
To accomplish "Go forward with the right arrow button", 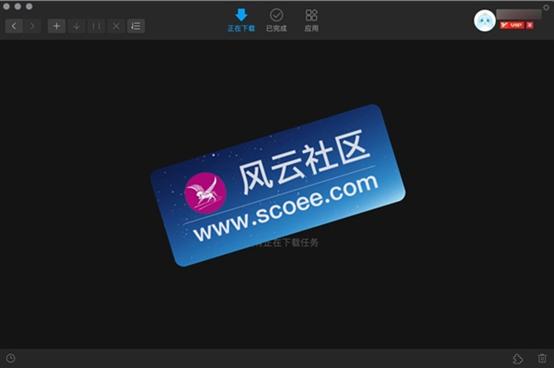I will 32,26.
